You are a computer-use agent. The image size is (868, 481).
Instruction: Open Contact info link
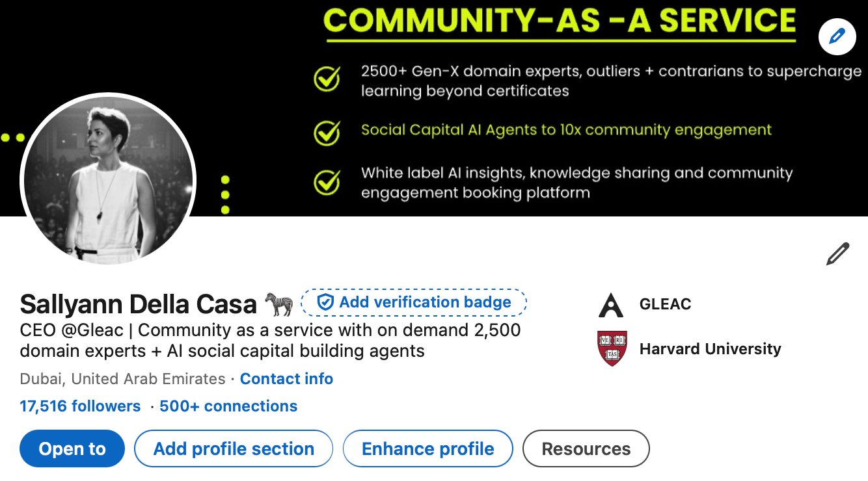[x=286, y=379]
